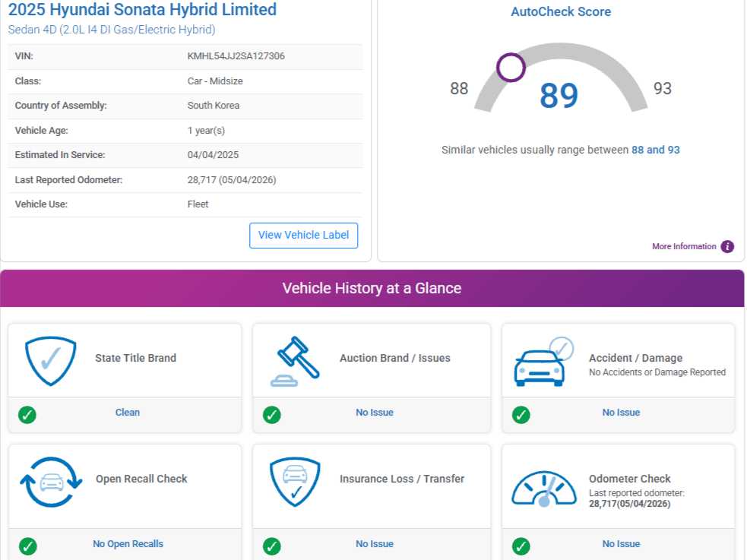The height and width of the screenshot is (560, 747).
Task: Click the 04/04/2025 in-service date
Action: 213,155
